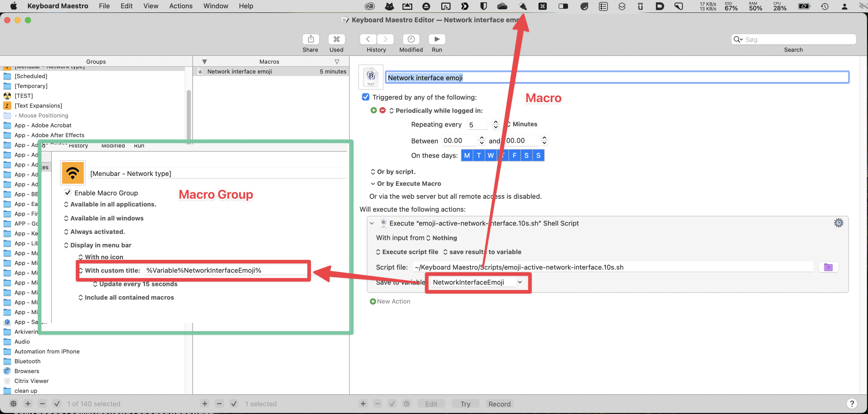Collapse the Execute Shell Script action
The image size is (868, 414).
[x=372, y=223]
